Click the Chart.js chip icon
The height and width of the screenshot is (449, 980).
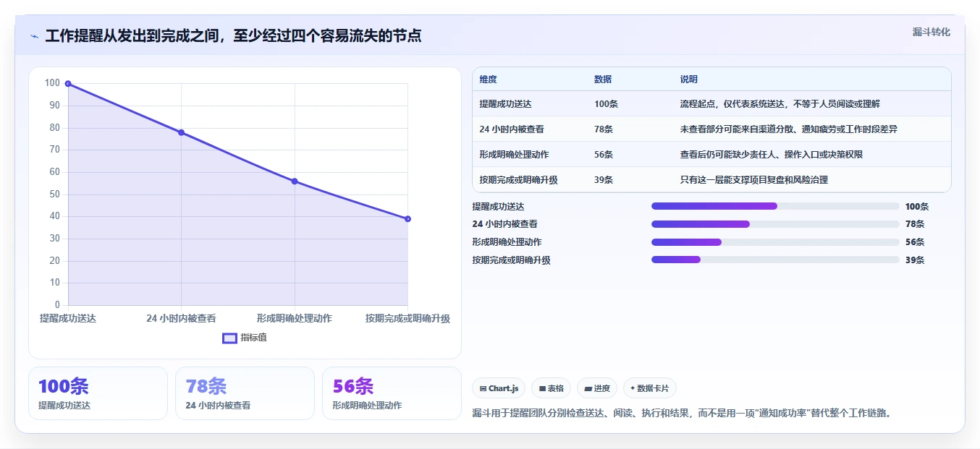coord(482,388)
